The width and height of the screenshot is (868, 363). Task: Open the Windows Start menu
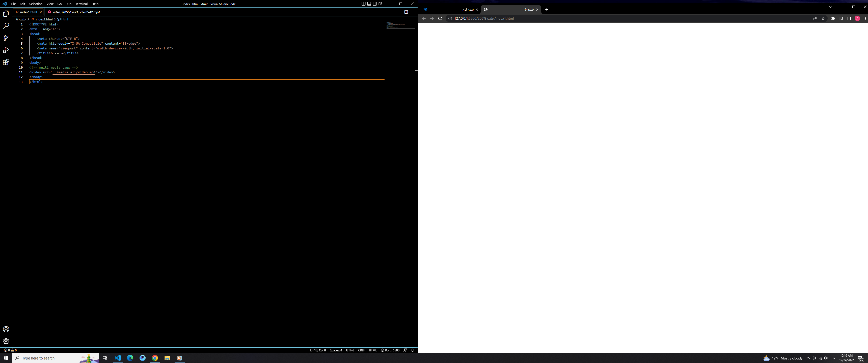point(6,358)
